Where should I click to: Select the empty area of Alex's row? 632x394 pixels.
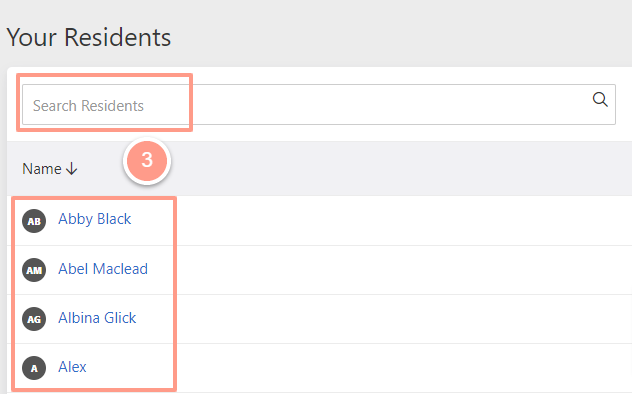pos(403,368)
